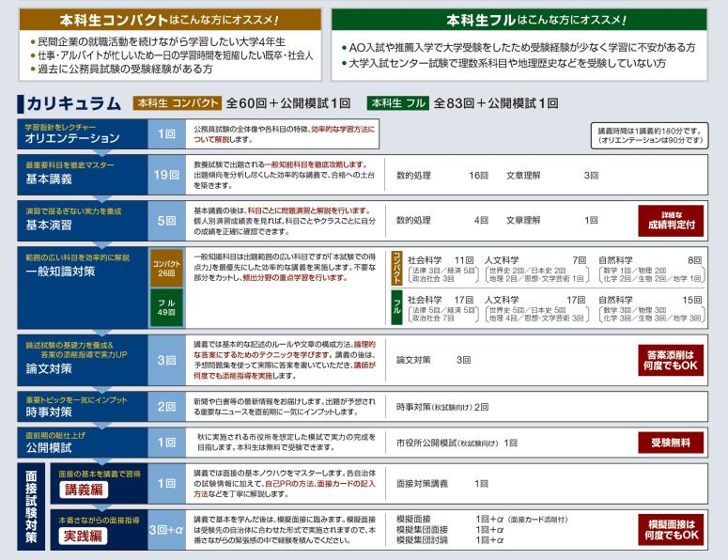728x560 pixels.
Task: Click the red 詳細な成績判定付 badge
Action: (x=673, y=221)
